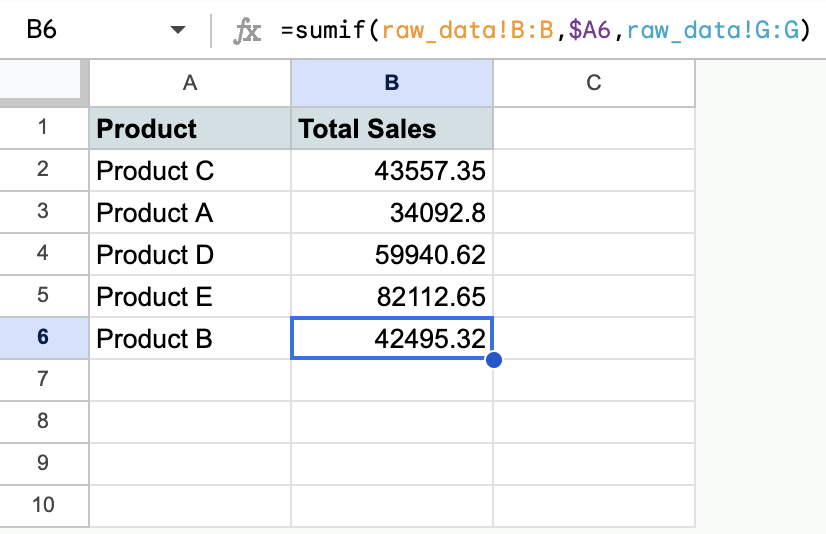826x534 pixels.
Task: Click cell containing 59940.62
Action: 392,255
